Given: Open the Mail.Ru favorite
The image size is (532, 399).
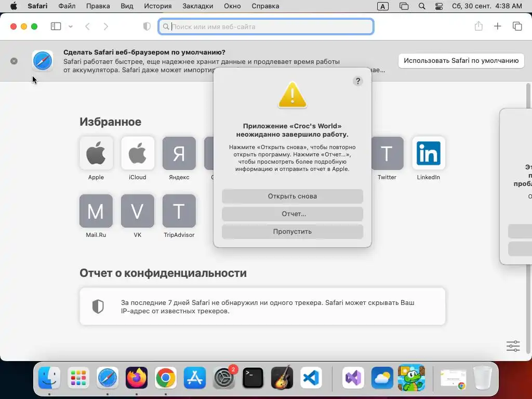Looking at the screenshot, I should coord(96,211).
